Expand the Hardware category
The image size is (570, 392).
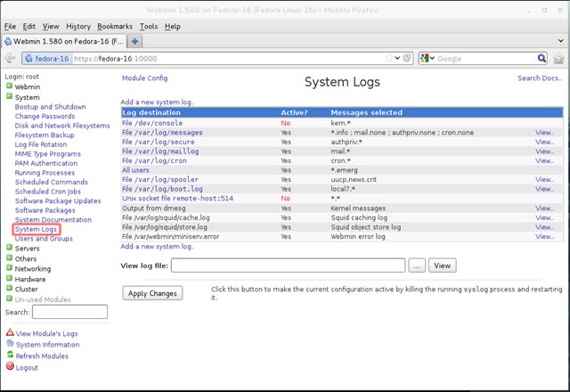(x=9, y=278)
